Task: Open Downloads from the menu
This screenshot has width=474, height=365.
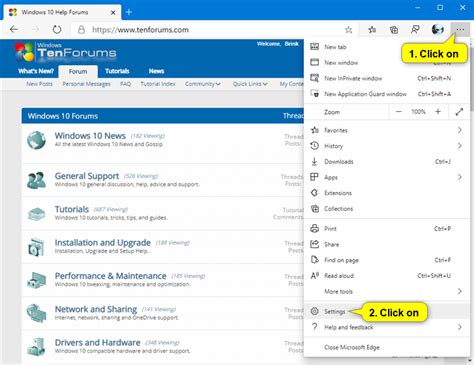Action: pyautogui.click(x=387, y=162)
